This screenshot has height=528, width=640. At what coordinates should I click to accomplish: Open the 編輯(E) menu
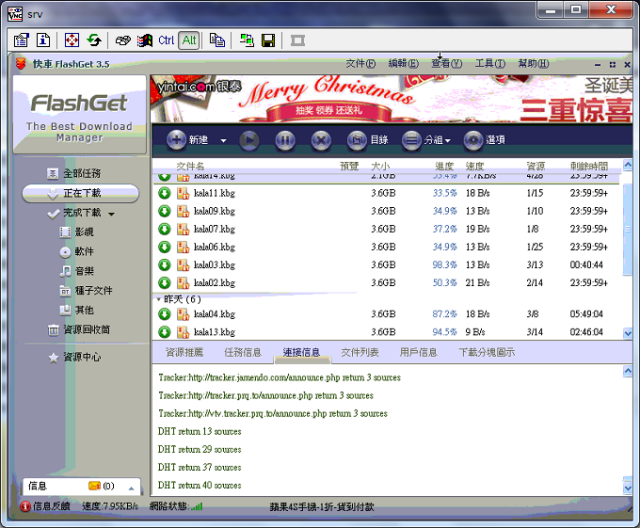coord(403,64)
